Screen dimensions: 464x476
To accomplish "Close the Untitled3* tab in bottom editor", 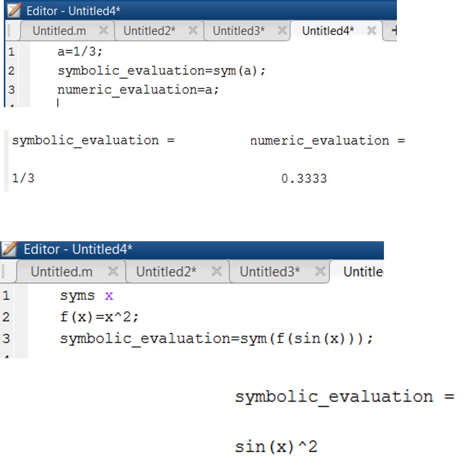I will pyautogui.click(x=320, y=271).
